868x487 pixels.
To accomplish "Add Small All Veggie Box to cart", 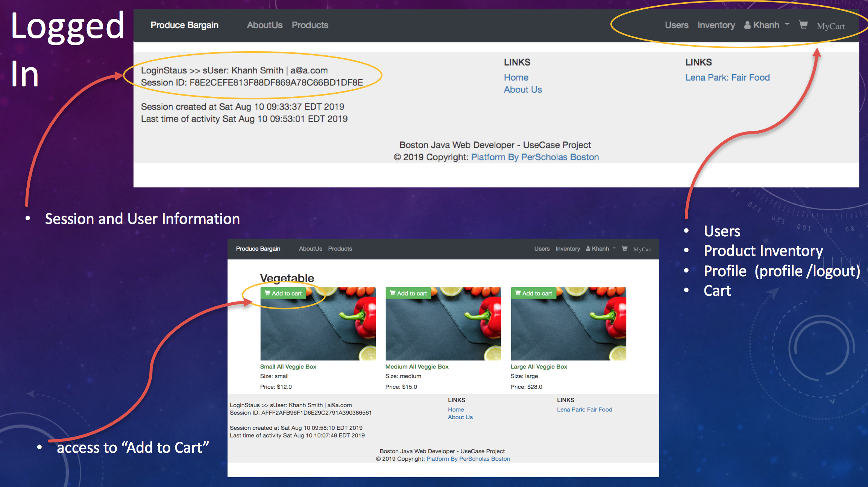I will tap(283, 293).
